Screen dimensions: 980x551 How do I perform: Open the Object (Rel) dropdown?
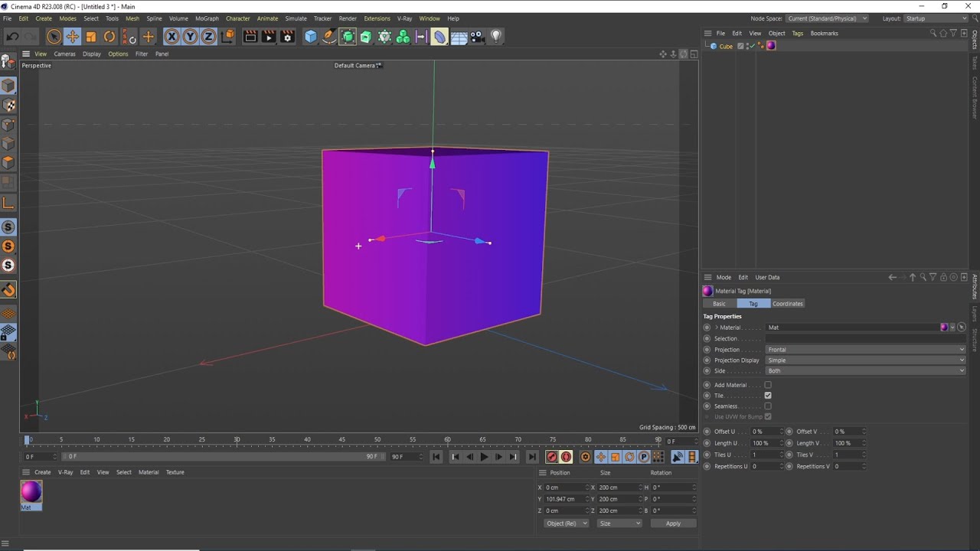[x=566, y=523]
